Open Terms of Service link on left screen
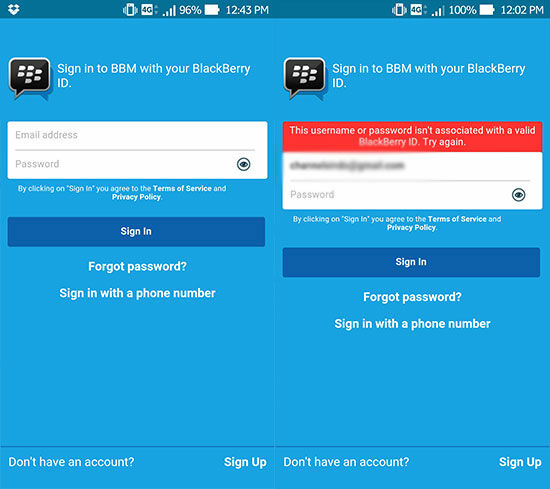Screen dimensions: 550x489 182,188
